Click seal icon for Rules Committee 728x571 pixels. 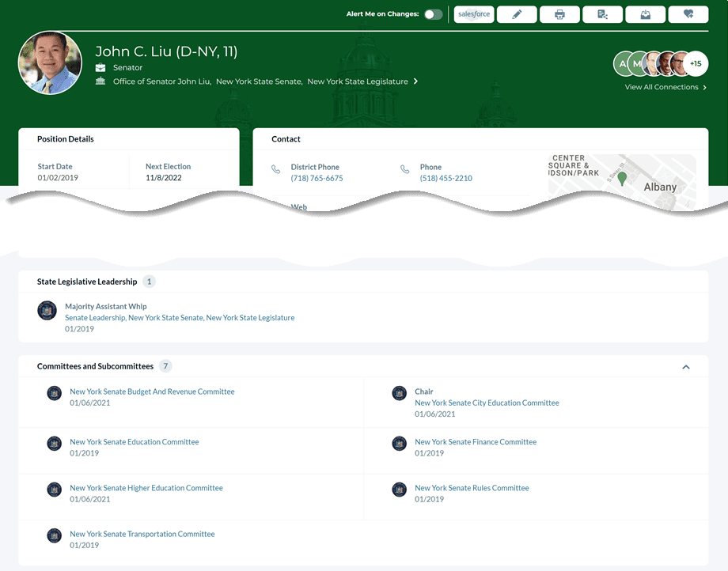click(x=400, y=490)
